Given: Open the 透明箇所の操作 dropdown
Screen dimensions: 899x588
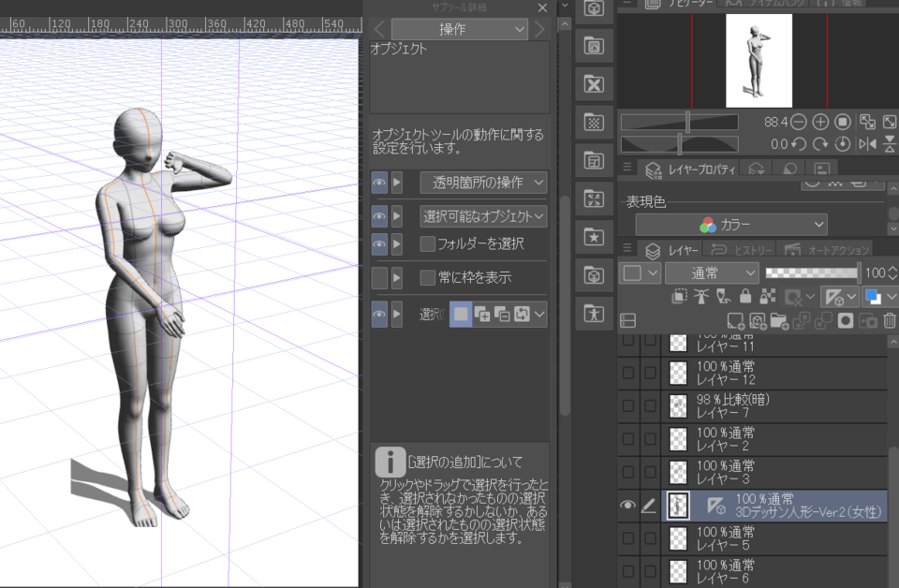Looking at the screenshot, I should click(483, 183).
